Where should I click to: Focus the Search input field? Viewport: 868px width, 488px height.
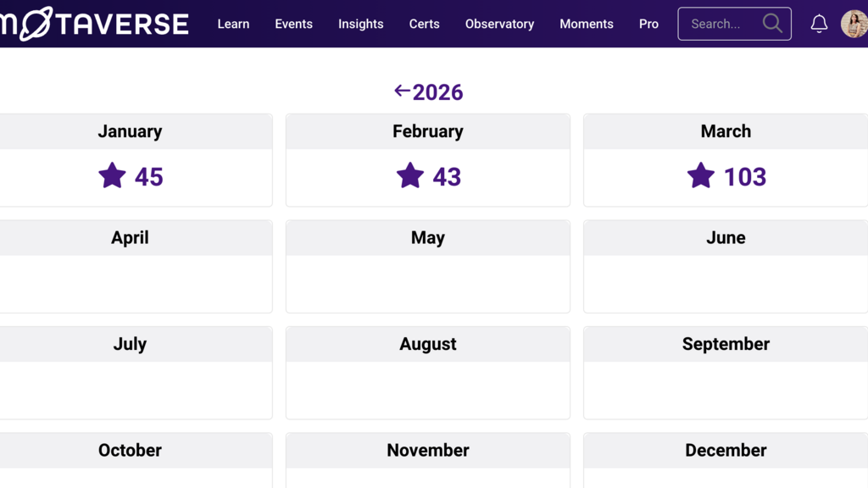(x=721, y=24)
